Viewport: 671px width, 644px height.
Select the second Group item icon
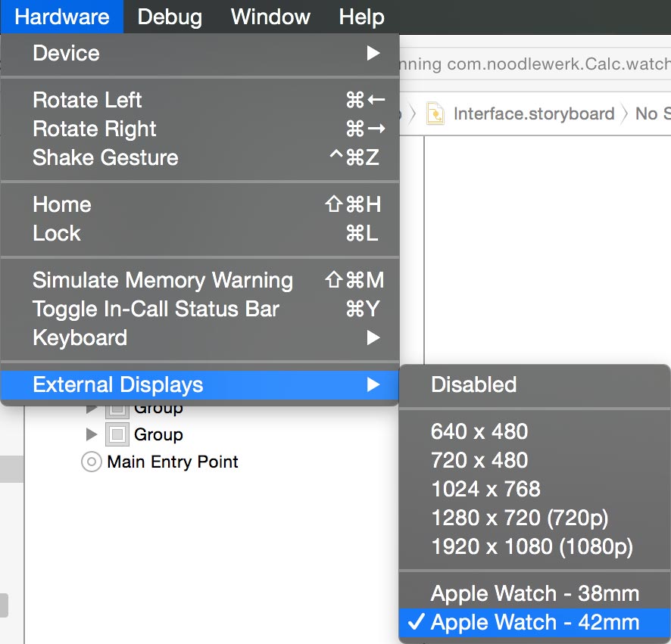point(116,434)
